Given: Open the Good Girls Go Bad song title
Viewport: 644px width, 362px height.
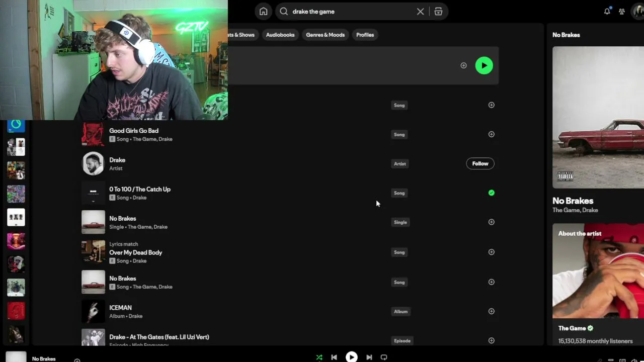Looking at the screenshot, I should click(x=134, y=131).
